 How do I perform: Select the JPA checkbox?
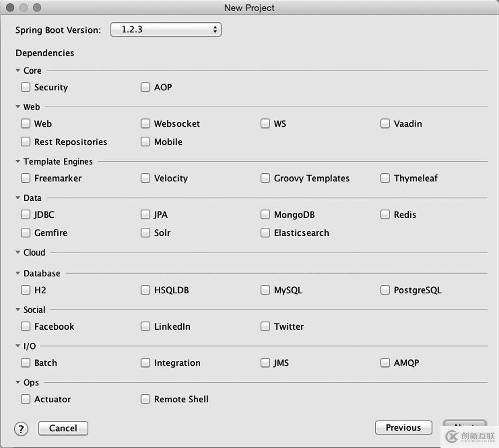[x=145, y=215]
